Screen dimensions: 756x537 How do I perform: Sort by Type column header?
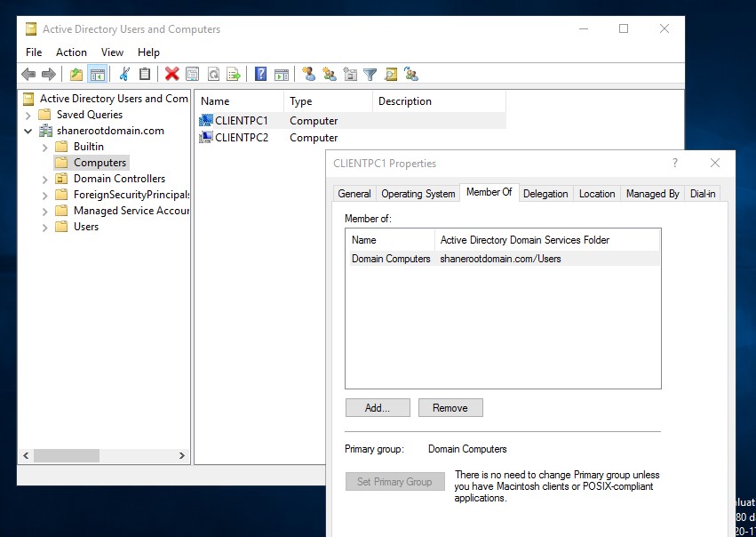[329, 101]
